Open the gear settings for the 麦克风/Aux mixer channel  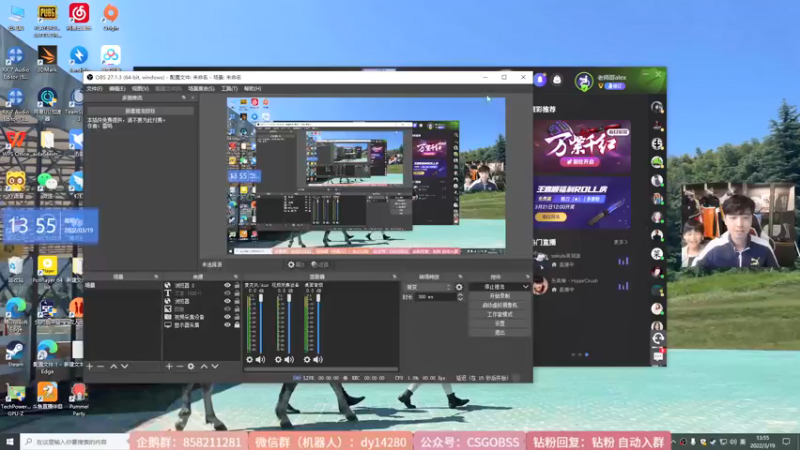pos(249,360)
